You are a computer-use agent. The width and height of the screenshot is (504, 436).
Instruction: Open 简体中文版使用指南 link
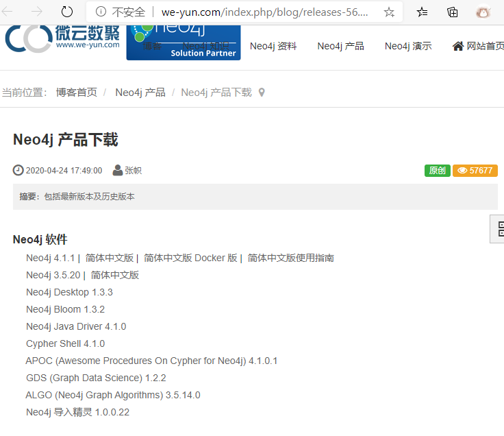(290, 258)
